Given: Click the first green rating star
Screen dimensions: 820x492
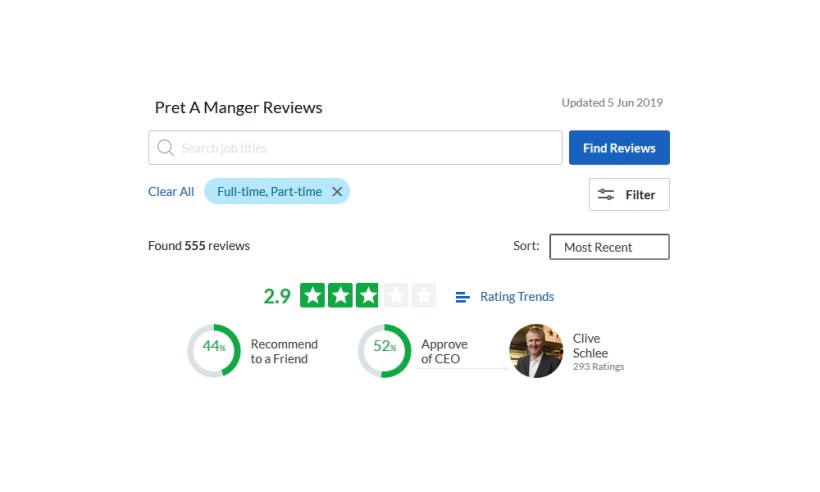Looking at the screenshot, I should pyautogui.click(x=313, y=296).
